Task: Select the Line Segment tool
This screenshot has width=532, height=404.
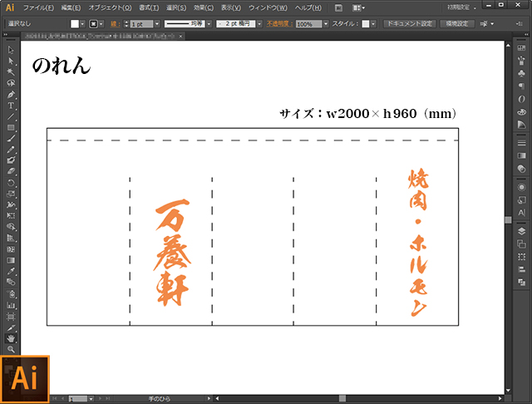Action: pos(11,116)
